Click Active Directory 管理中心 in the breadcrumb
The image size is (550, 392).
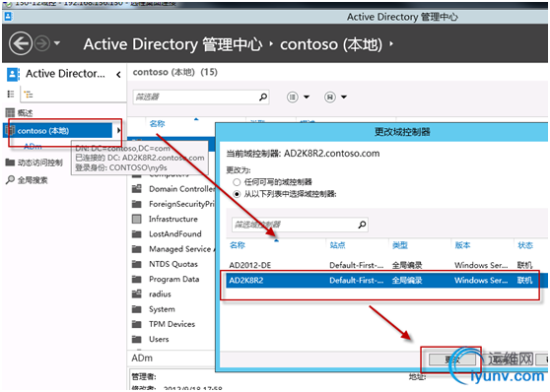pyautogui.click(x=172, y=44)
